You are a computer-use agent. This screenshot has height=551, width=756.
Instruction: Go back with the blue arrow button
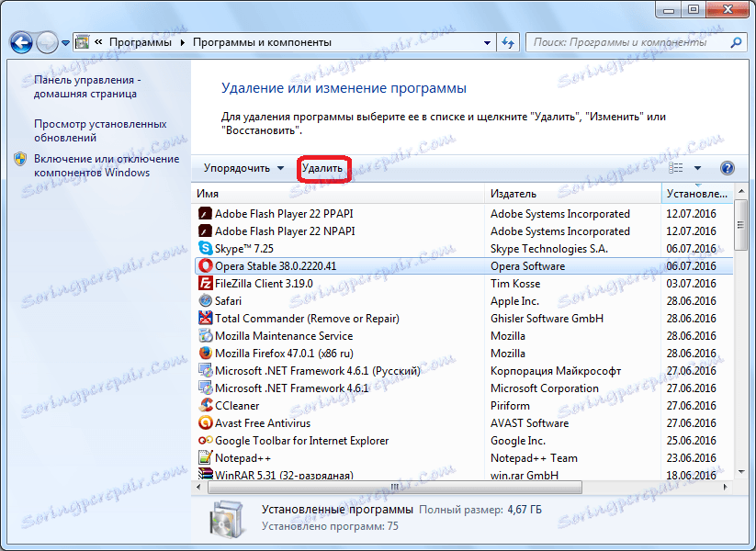click(x=21, y=43)
